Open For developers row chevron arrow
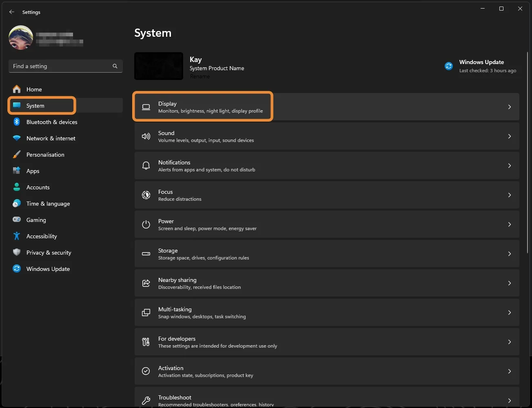 click(510, 342)
